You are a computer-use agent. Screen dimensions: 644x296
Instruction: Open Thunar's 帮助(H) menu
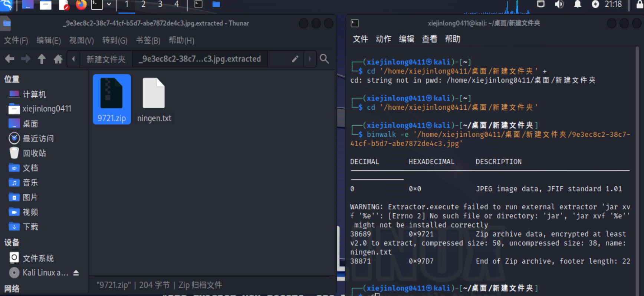(181, 40)
